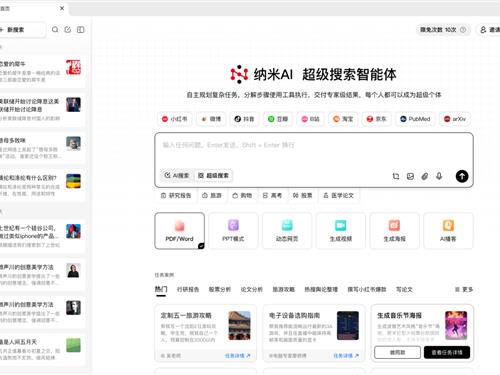The height and width of the screenshot is (375, 500).
Task: Click the search magnifier icon in sidebar
Action: point(55,30)
